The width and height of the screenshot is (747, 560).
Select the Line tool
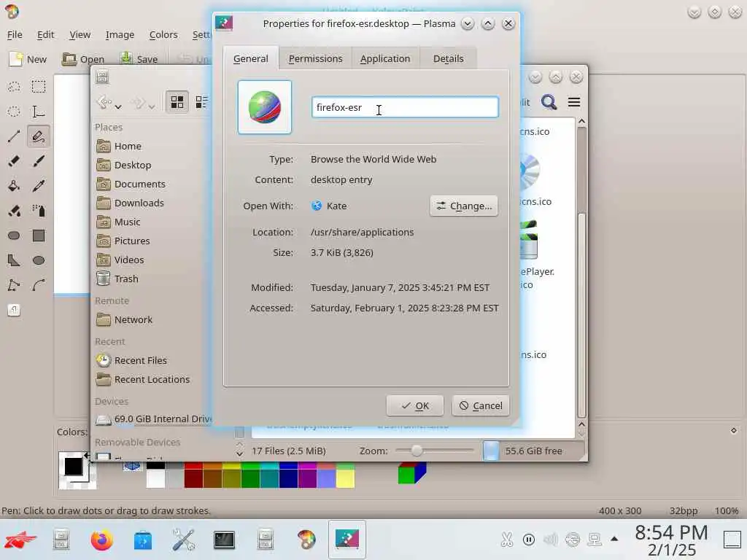point(14,136)
